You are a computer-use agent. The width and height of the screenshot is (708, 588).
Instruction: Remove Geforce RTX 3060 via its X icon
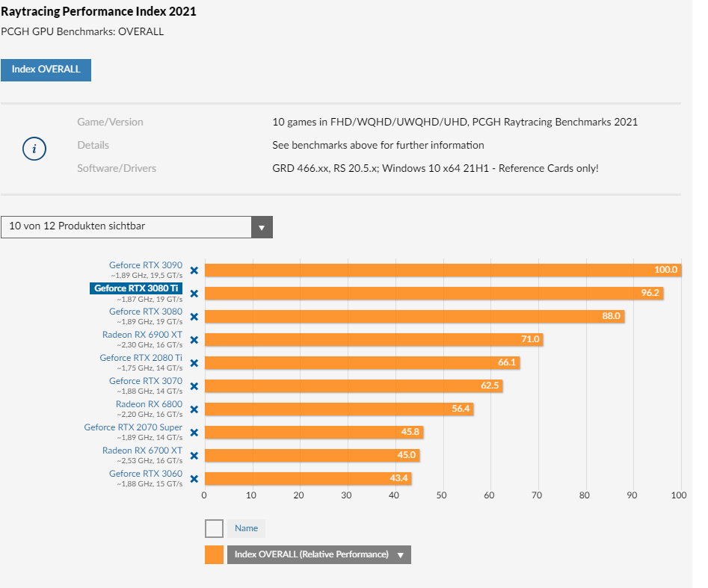194,479
